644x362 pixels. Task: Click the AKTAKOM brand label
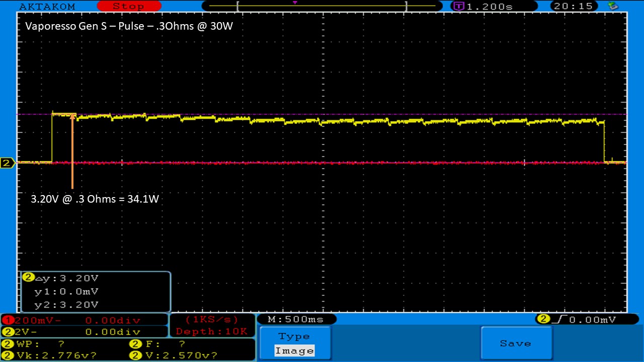47,7
